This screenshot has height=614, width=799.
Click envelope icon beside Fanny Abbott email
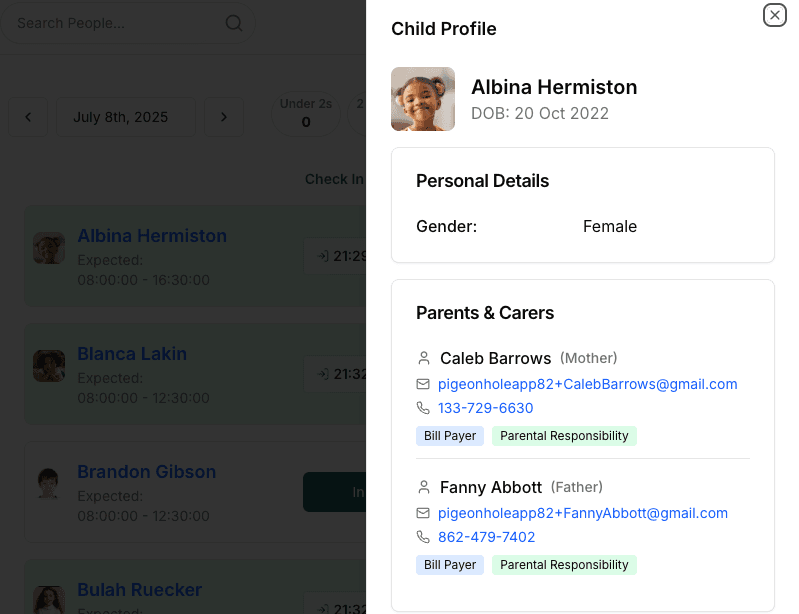pos(423,513)
